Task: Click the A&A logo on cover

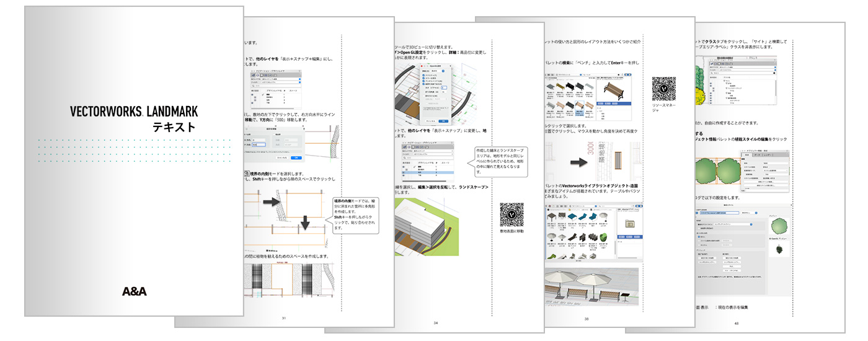Action: (x=135, y=291)
